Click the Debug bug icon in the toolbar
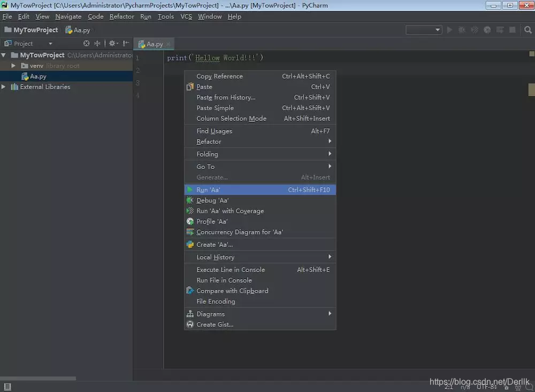 tap(462, 30)
